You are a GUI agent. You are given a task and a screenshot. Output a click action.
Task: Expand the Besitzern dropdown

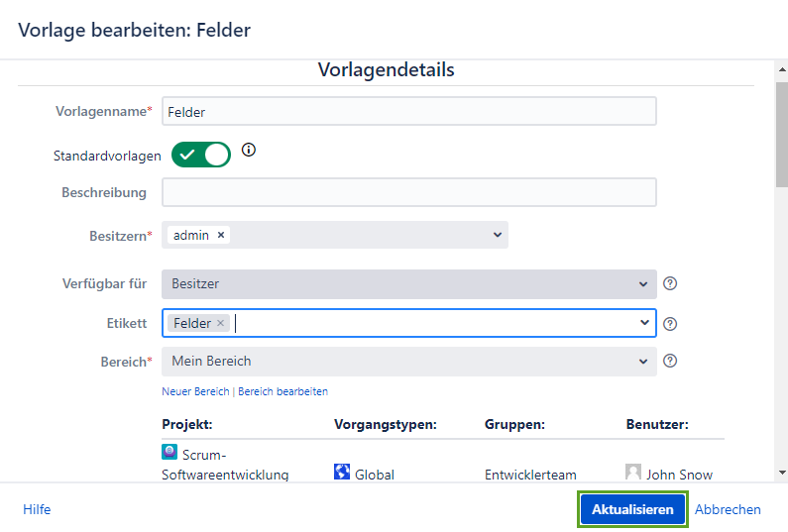[x=497, y=235]
